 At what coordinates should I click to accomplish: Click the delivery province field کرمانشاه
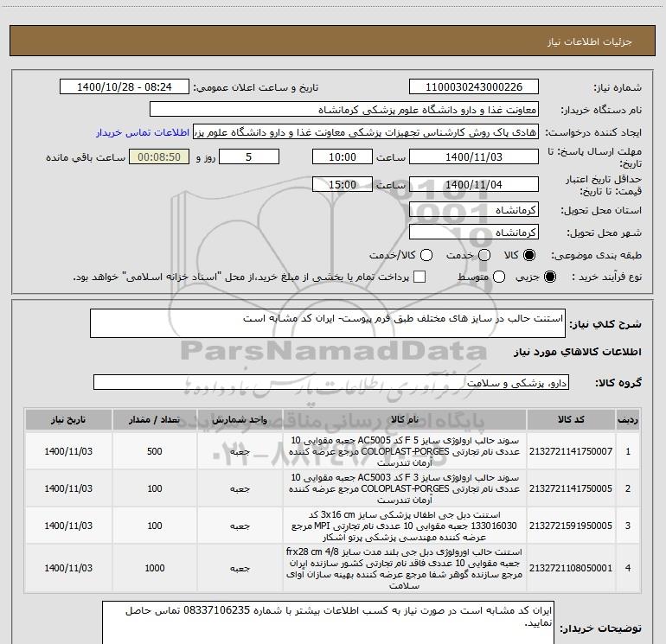pyautogui.click(x=474, y=210)
